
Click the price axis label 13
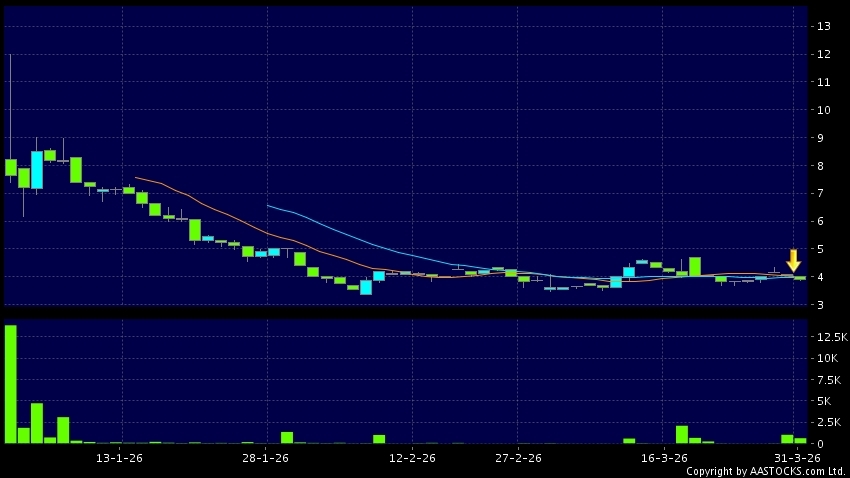825,26
